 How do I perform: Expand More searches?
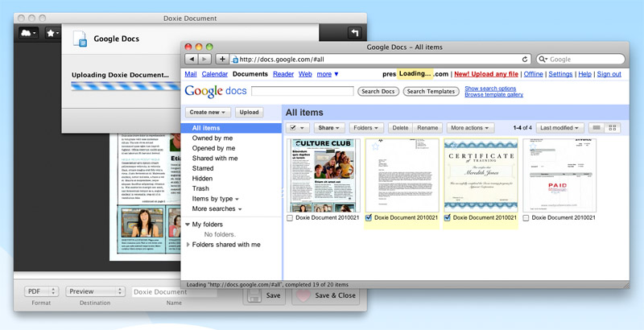point(217,208)
